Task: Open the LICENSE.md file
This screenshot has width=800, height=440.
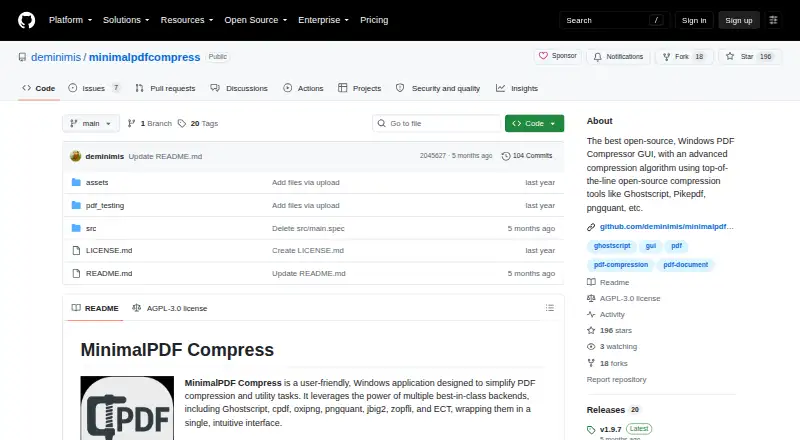Action: 109,251
